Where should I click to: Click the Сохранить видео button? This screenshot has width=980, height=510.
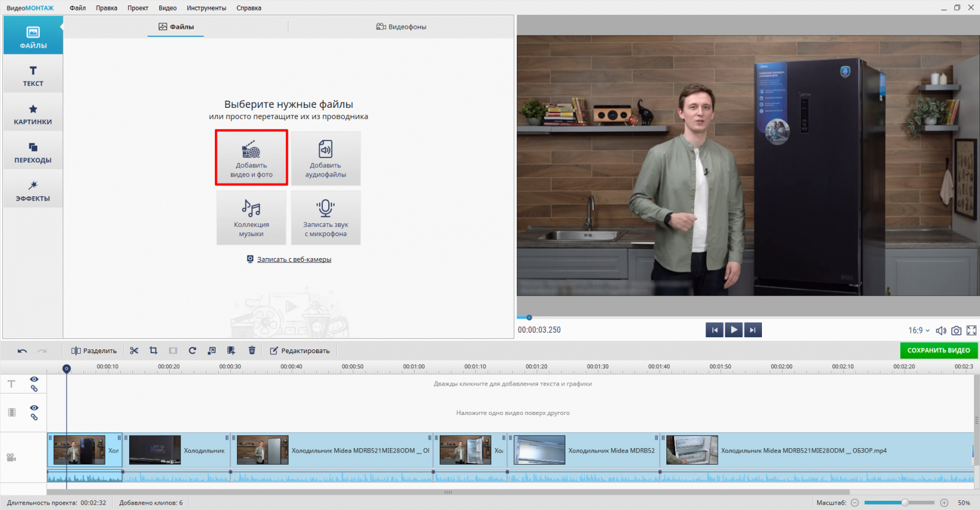pos(938,351)
